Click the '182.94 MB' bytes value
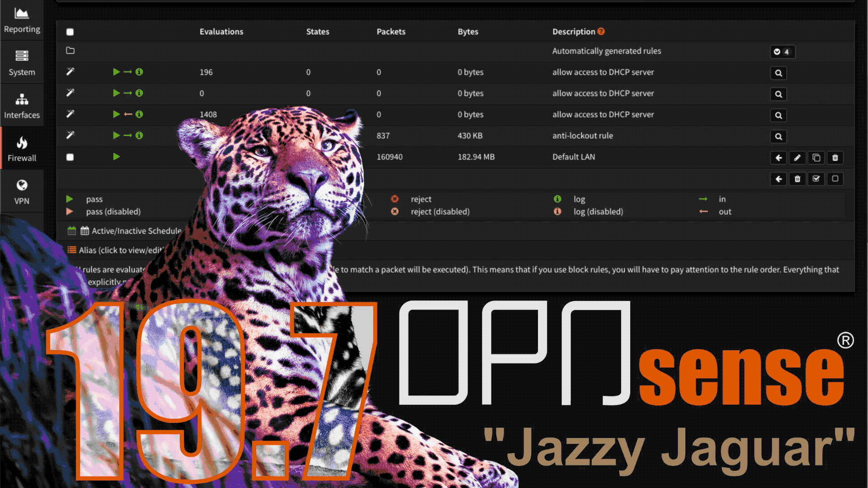Image resolution: width=868 pixels, height=488 pixels. (x=476, y=157)
